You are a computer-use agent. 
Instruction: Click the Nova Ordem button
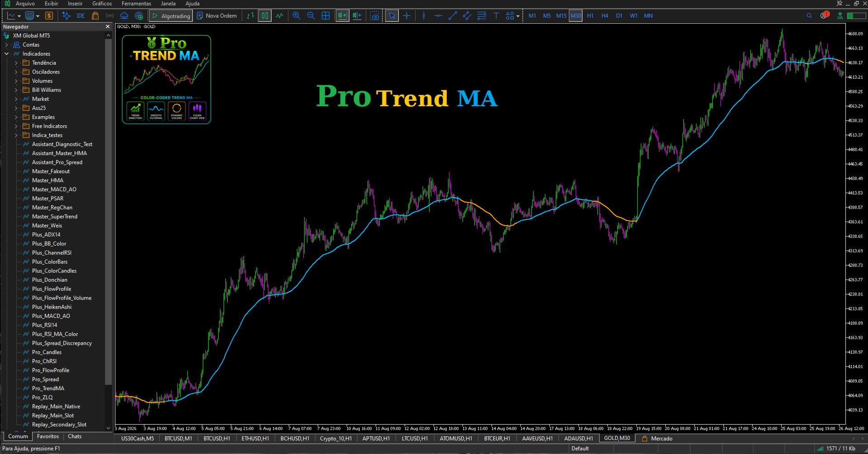[x=217, y=16]
